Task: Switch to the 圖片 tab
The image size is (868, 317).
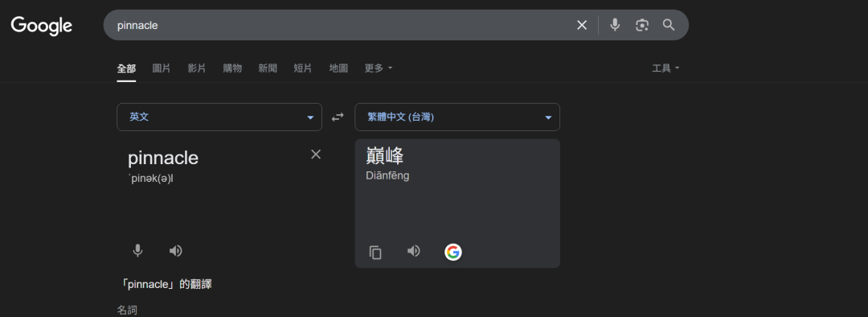Action: tap(162, 68)
